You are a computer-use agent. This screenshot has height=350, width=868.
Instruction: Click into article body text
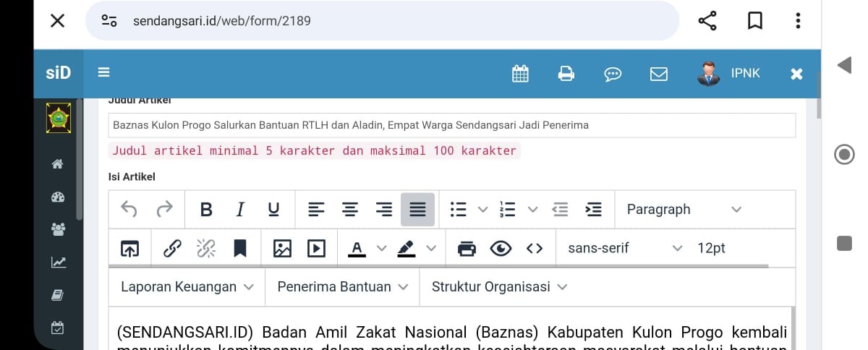click(451, 333)
